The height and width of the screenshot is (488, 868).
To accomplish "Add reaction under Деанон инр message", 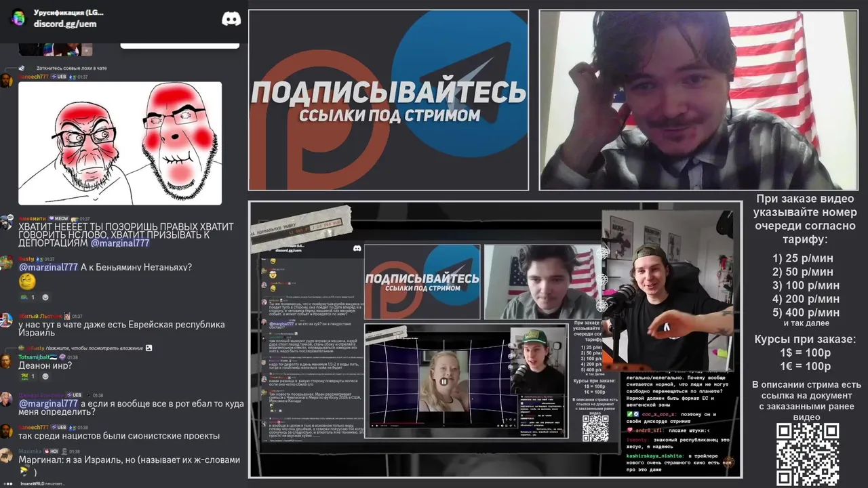I will point(45,376).
